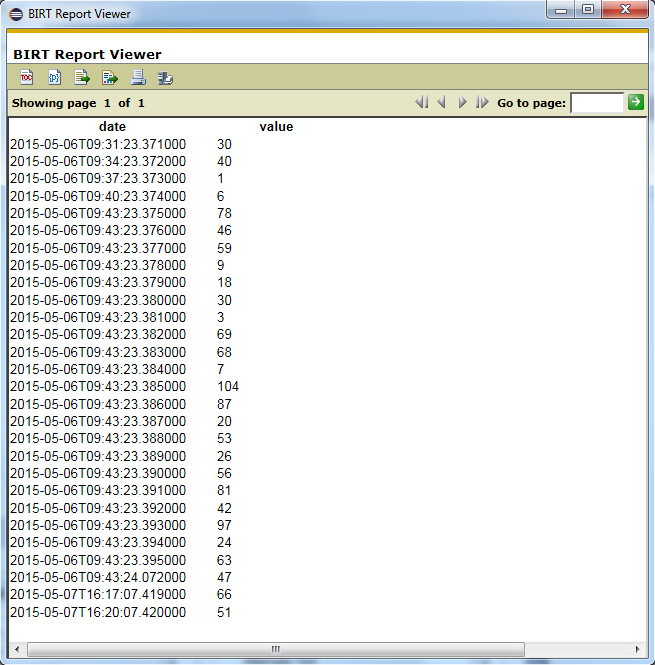
Task: Click the value 104
Action: pos(228,386)
